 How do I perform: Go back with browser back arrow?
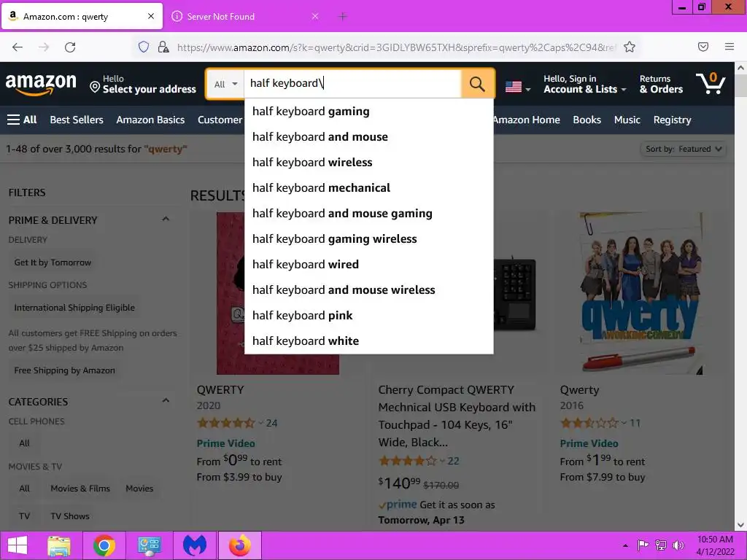click(x=18, y=47)
